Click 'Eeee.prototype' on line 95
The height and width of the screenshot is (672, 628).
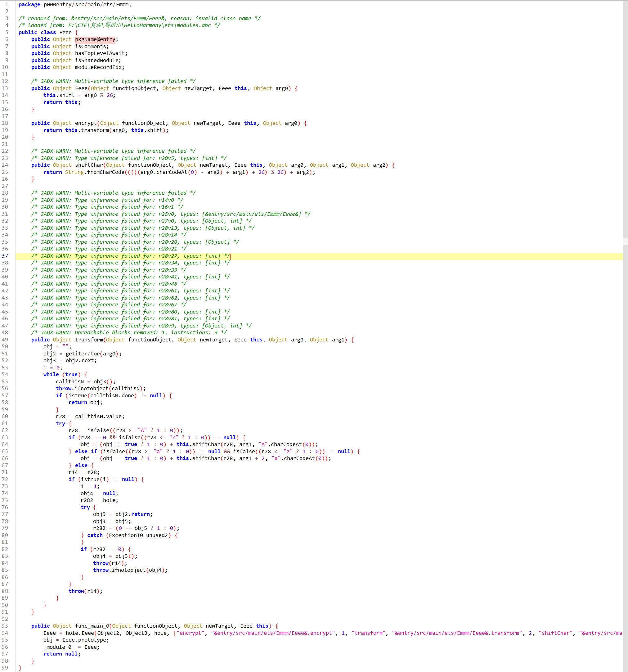click(x=84, y=640)
